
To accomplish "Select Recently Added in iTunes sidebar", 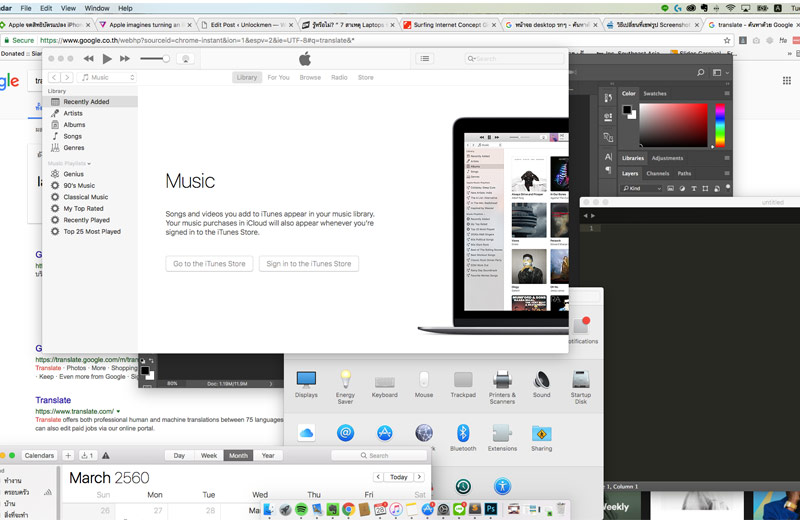I will point(90,102).
